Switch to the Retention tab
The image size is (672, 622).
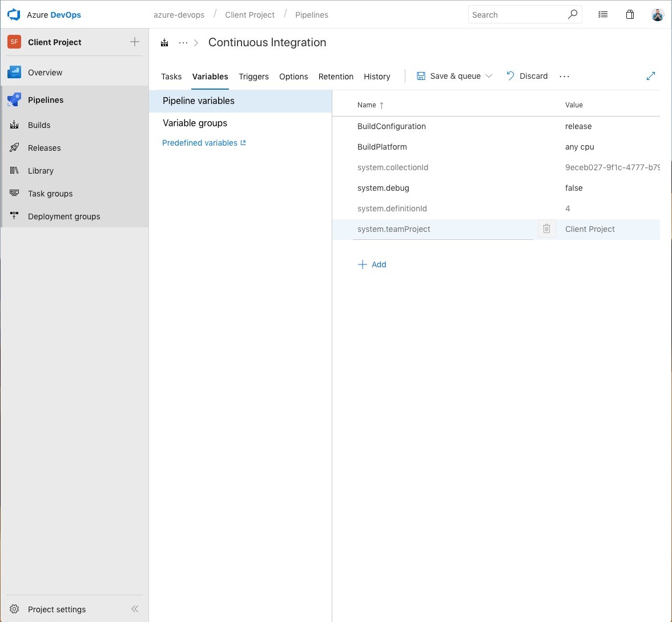coord(336,77)
